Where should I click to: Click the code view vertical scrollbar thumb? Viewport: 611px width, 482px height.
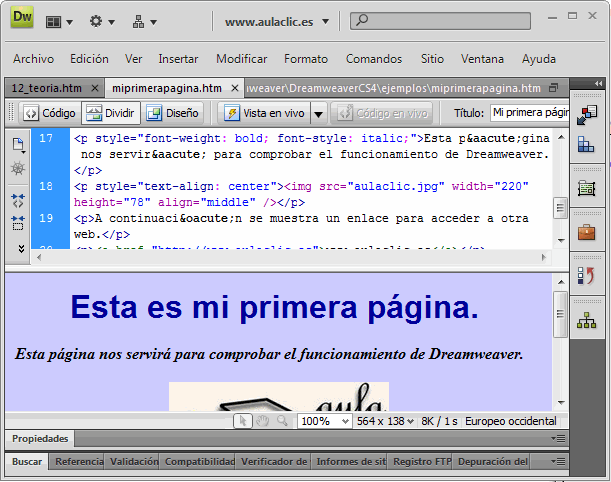click(560, 208)
